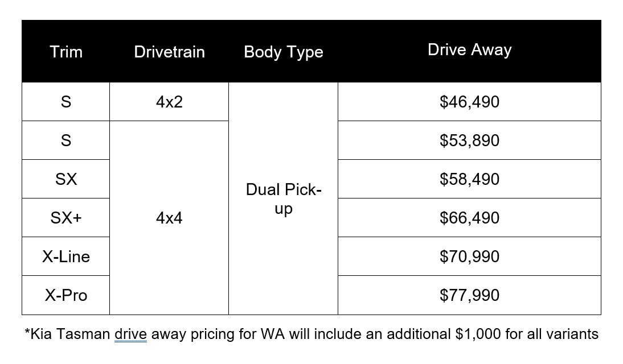Select the S trim cell beside $53,890
The height and width of the screenshot is (364, 623).
66,140
